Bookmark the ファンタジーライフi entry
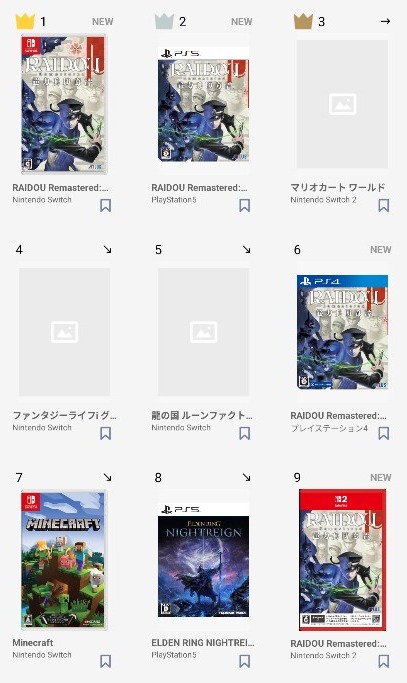407x683 pixels. (105, 433)
